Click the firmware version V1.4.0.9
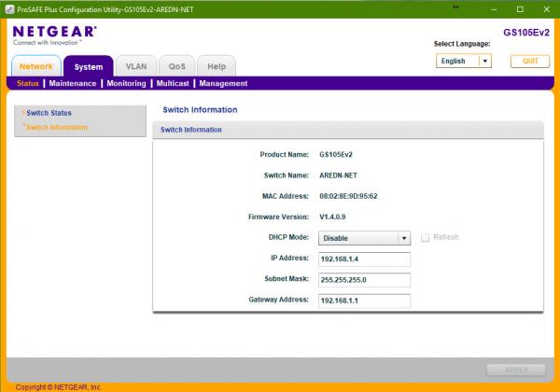The width and height of the screenshot is (560, 392). (332, 217)
